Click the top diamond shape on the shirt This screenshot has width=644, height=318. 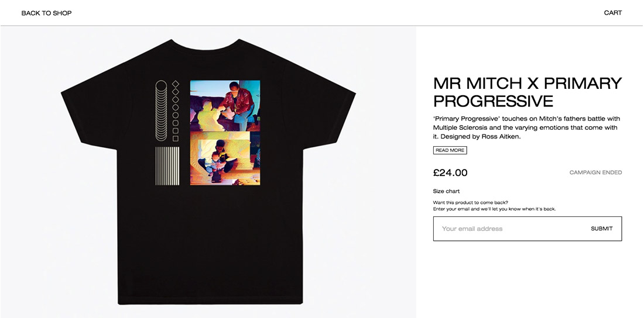[176, 84]
